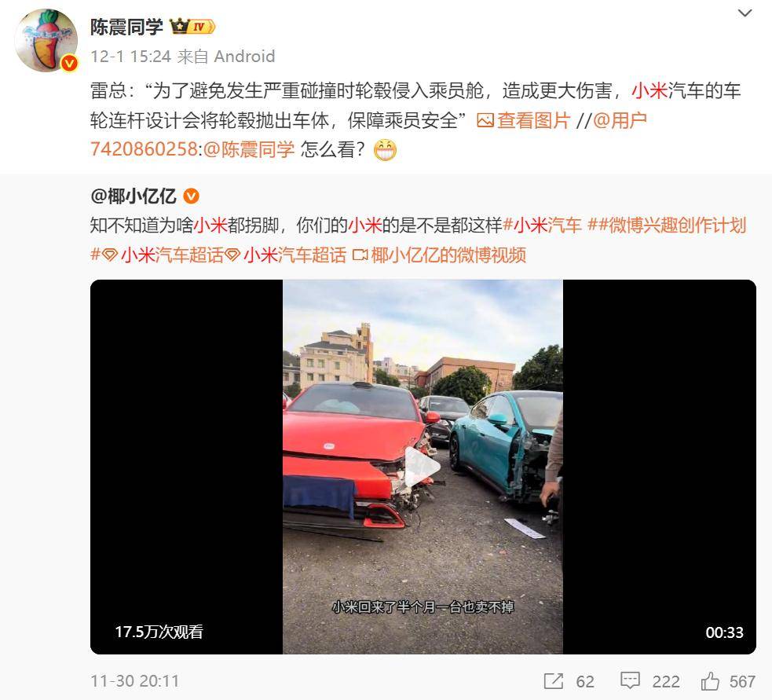Open the 陈震同学 username link

coord(126,27)
